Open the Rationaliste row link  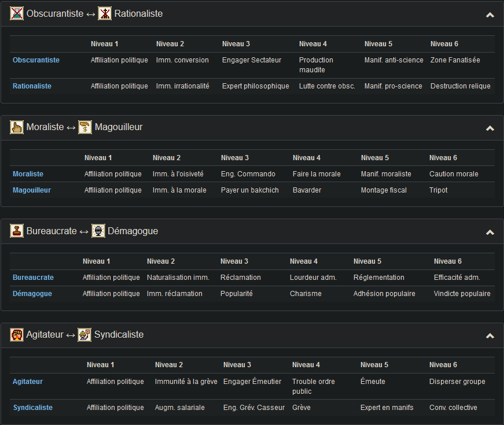click(32, 86)
